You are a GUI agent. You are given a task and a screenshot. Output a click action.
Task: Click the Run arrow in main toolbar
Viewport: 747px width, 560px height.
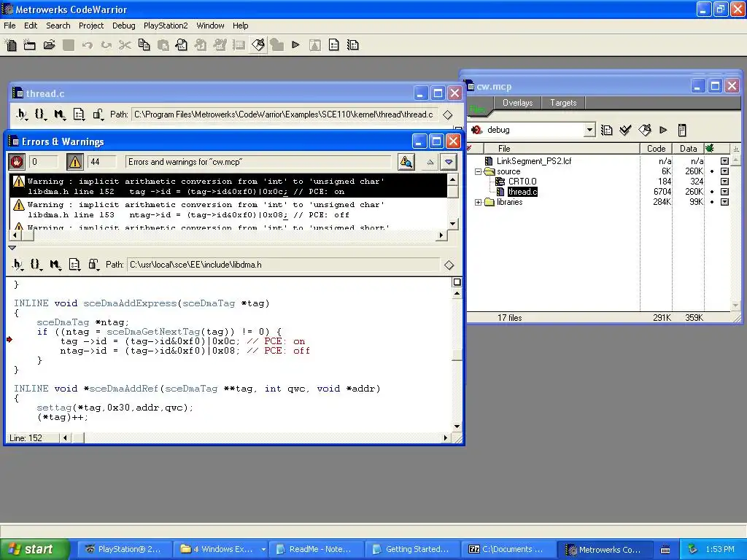tap(296, 45)
